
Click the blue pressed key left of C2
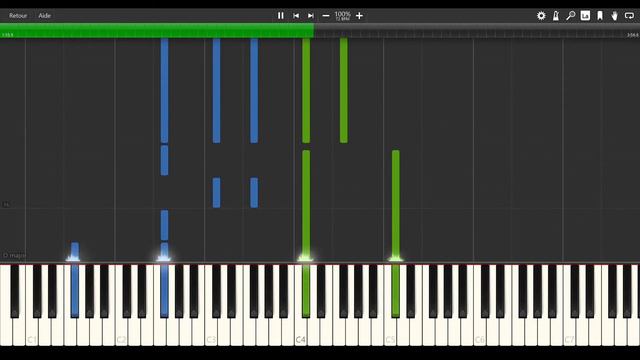[75, 290]
